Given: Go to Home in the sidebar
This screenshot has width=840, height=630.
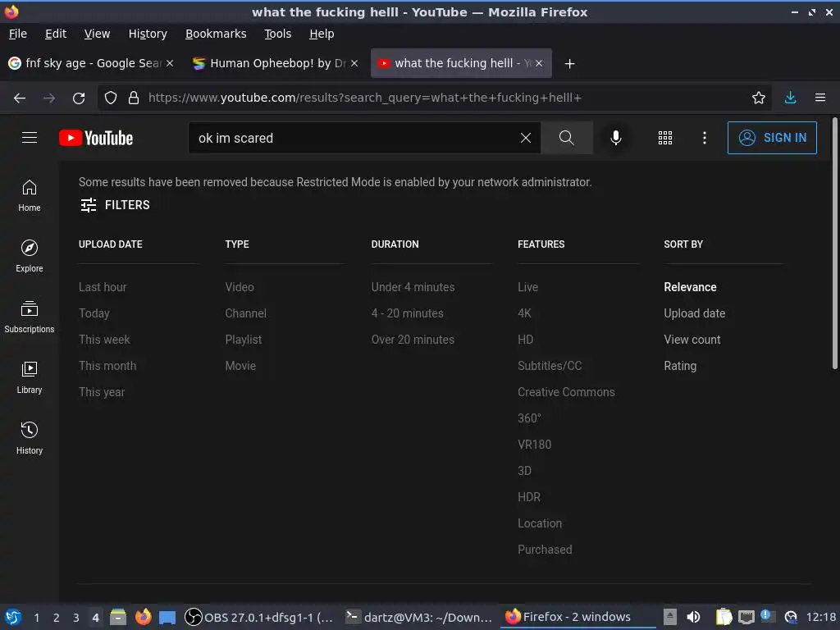Looking at the screenshot, I should [x=30, y=195].
